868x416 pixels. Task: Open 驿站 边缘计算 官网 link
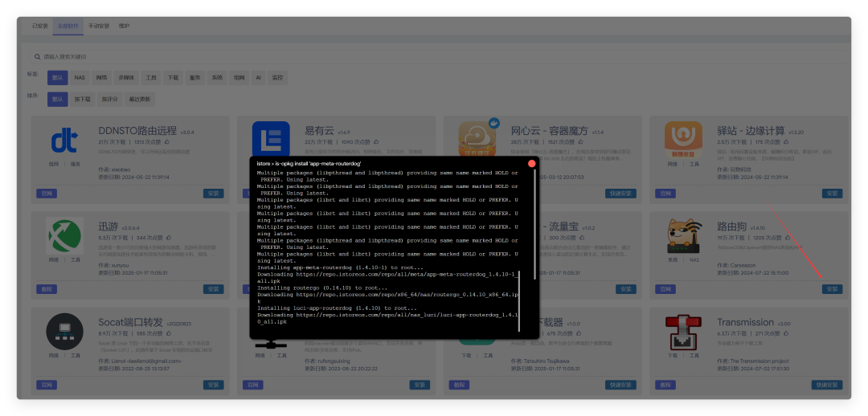665,194
